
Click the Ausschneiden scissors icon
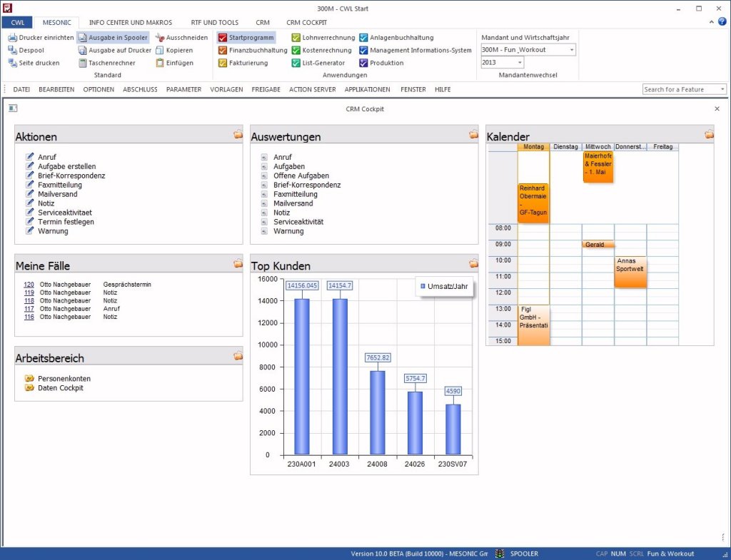pos(160,38)
